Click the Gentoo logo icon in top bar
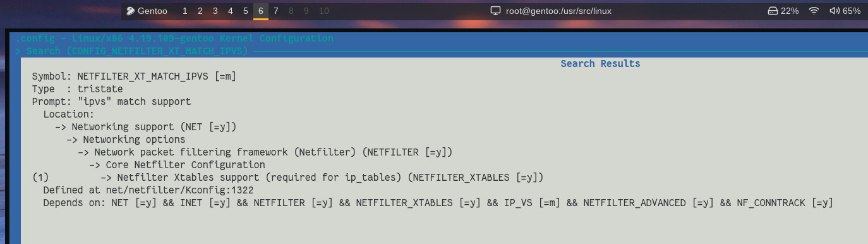This screenshot has height=244, width=868. pyautogui.click(x=130, y=11)
